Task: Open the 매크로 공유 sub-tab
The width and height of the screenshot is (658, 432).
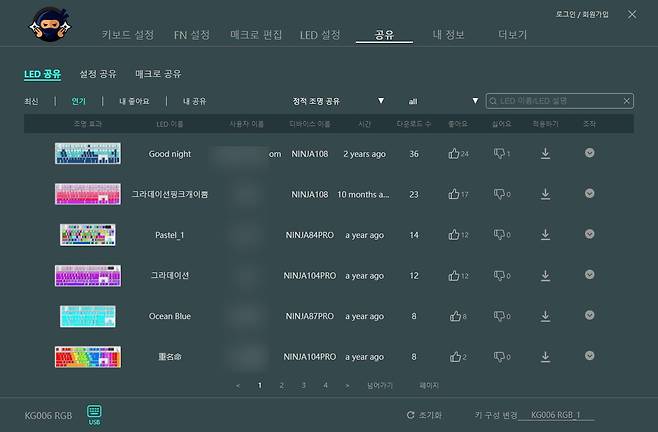Action: [158, 74]
